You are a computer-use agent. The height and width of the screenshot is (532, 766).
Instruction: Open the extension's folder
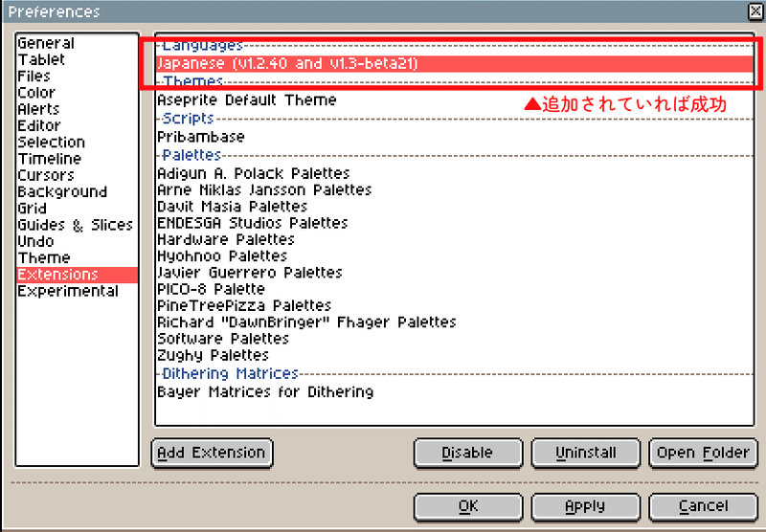[703, 453]
